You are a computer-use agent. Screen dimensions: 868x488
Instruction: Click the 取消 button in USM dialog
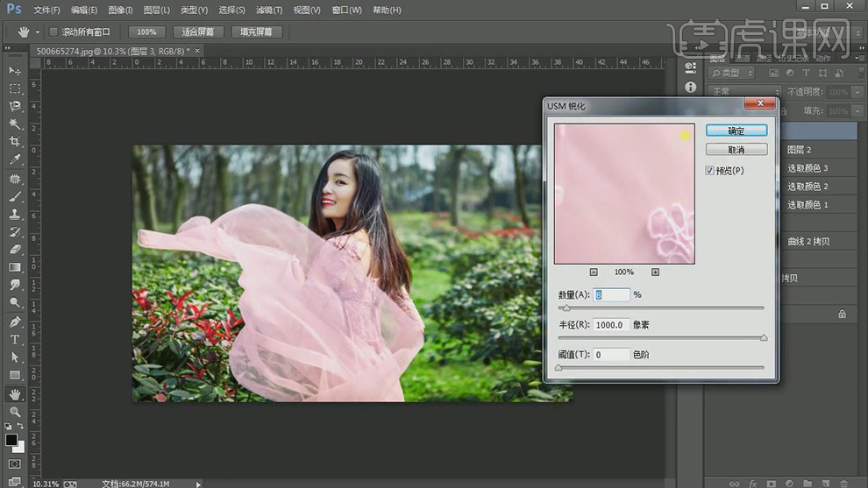click(736, 150)
